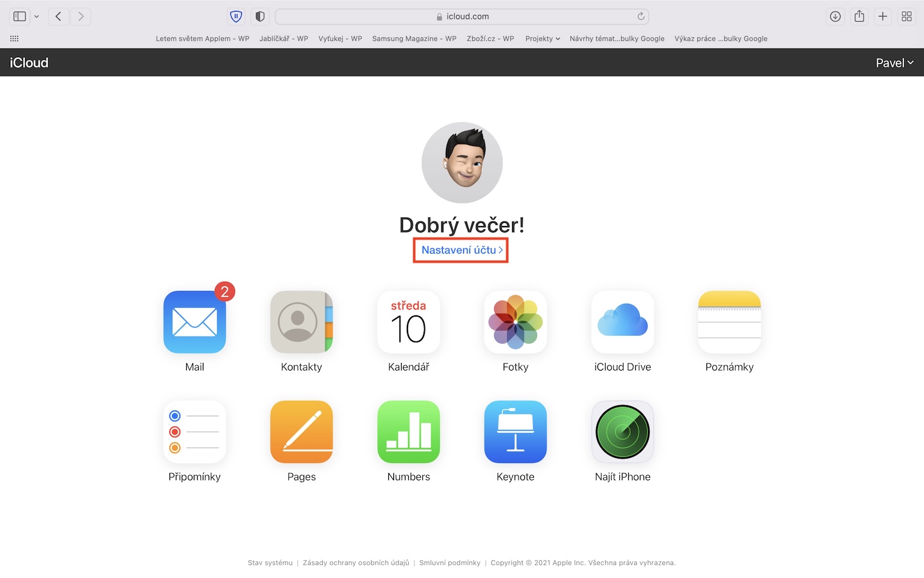Open the privacy report shield icon

click(x=260, y=17)
